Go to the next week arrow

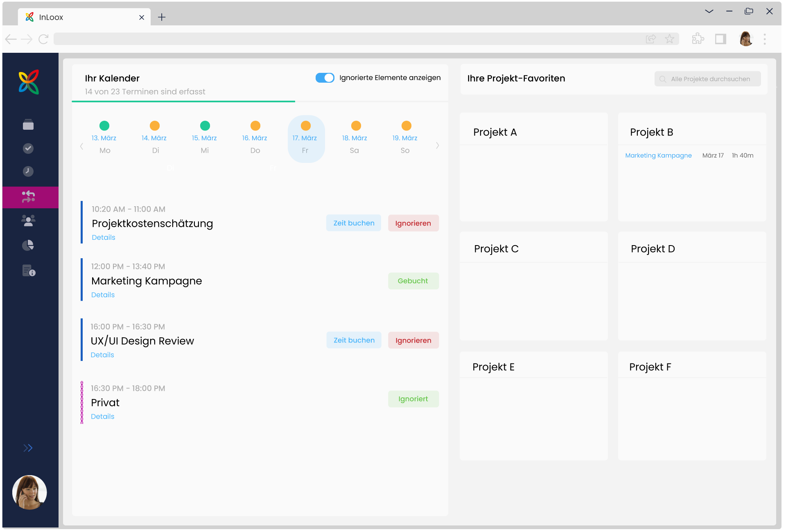438,145
